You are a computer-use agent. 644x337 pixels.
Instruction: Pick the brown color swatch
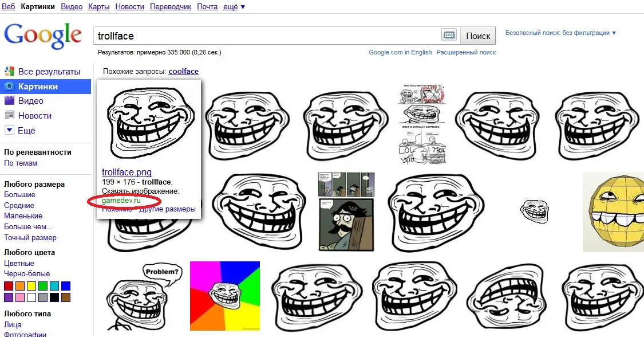click(66, 297)
